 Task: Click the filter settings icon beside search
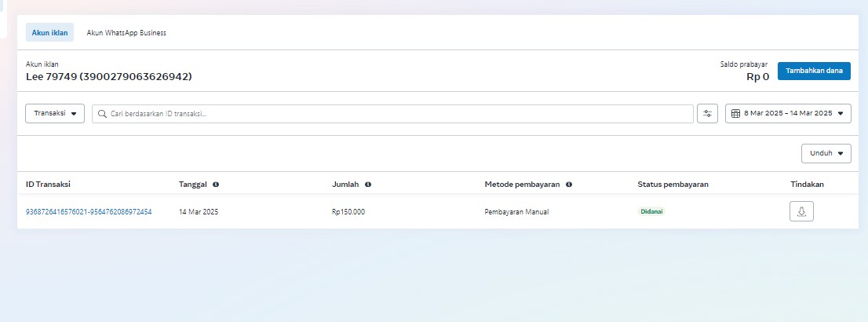pyautogui.click(x=706, y=114)
